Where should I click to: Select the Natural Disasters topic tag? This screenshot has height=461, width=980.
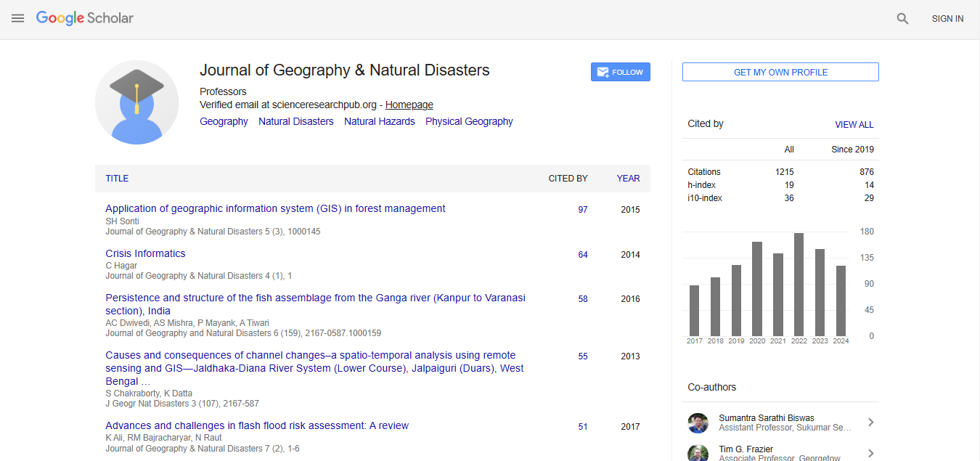pyautogui.click(x=296, y=122)
